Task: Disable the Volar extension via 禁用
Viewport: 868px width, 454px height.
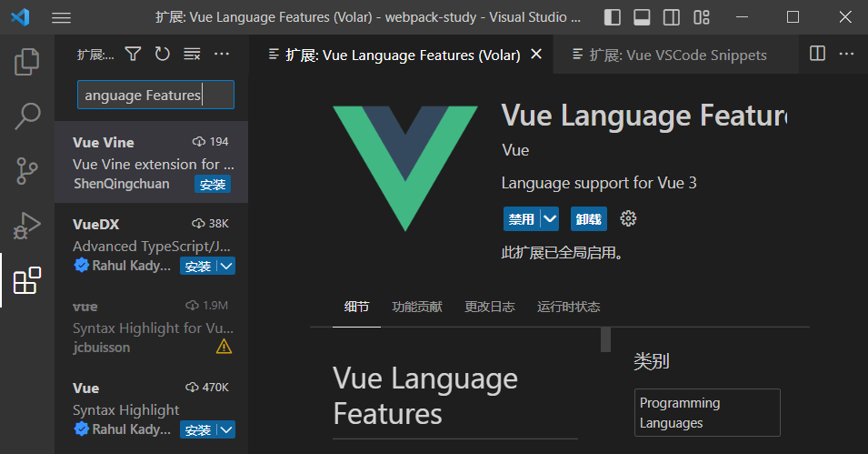Action: (x=522, y=219)
